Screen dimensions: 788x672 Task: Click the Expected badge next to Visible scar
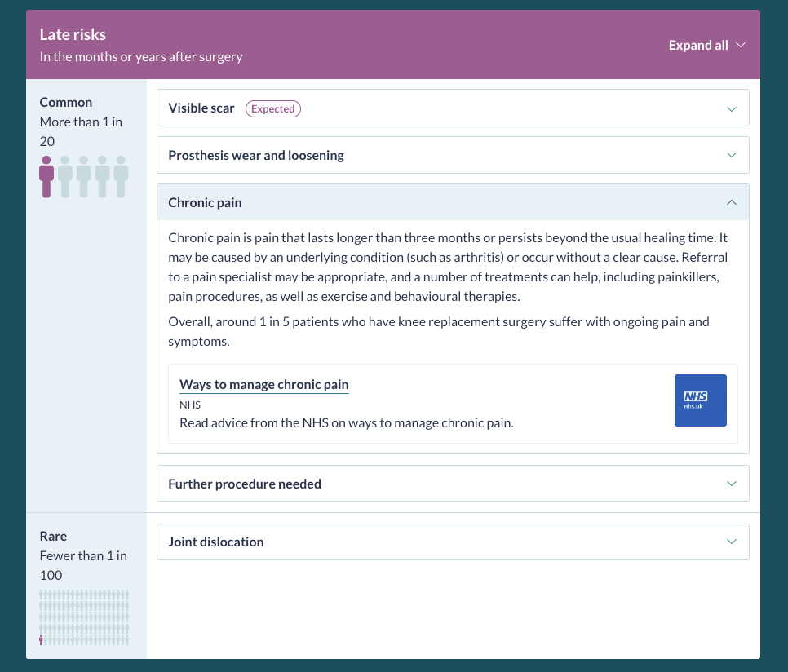[273, 108]
